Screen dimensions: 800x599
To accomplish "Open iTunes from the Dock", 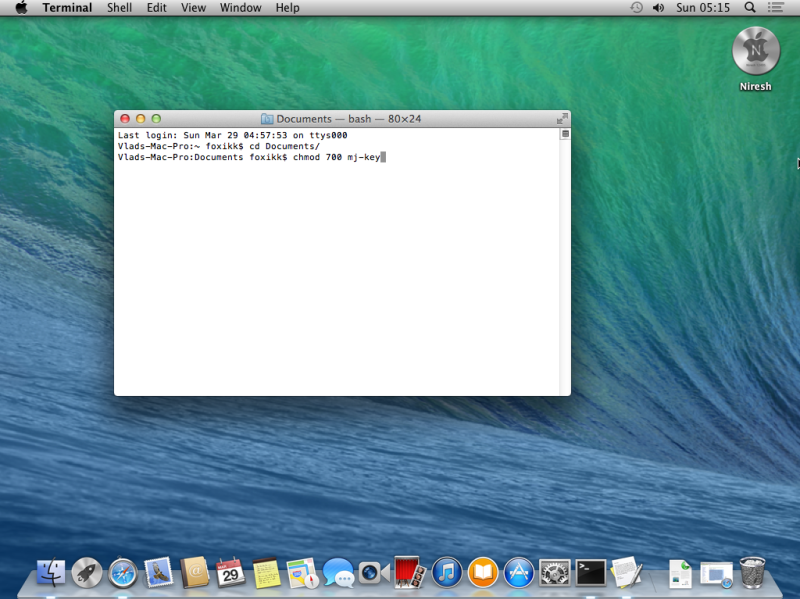I will [x=446, y=572].
